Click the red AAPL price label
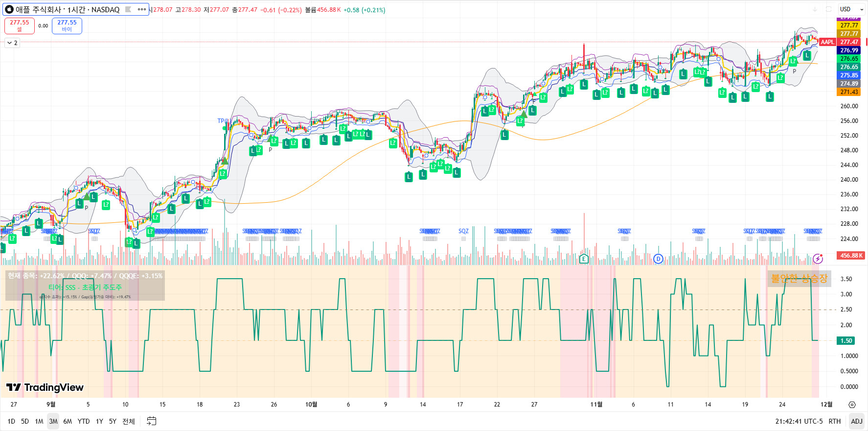 (x=827, y=42)
